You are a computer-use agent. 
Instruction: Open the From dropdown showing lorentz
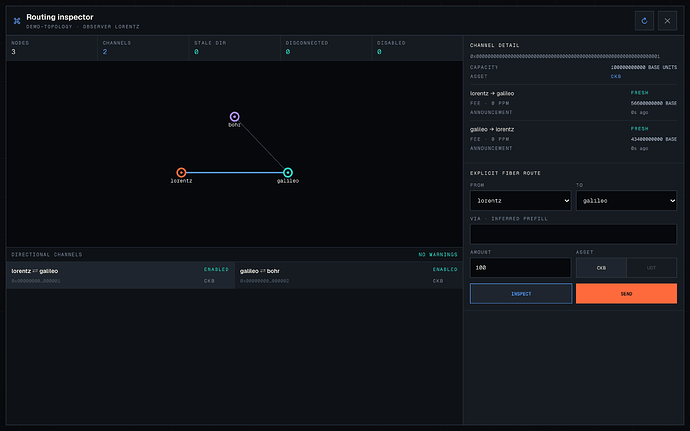click(x=521, y=201)
